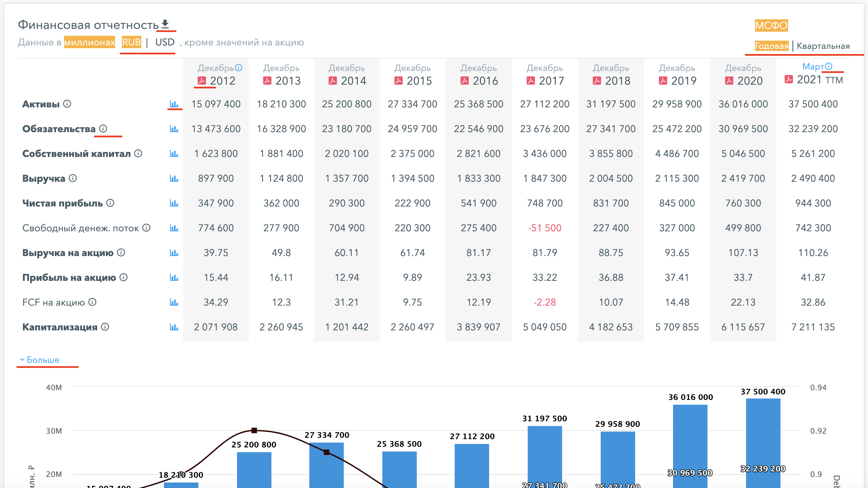Click the 37 500 400 chart bar
This screenshot has height=488, width=868.
(763, 443)
